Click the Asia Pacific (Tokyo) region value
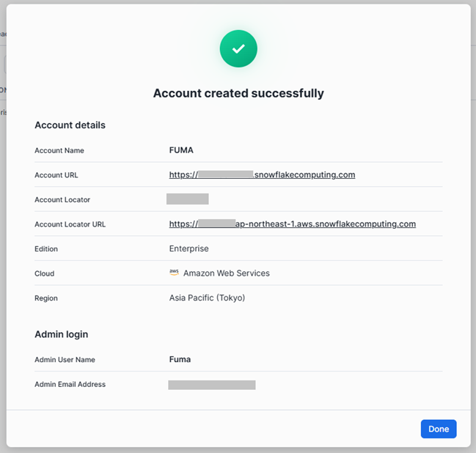Image resolution: width=476 pixels, height=453 pixels. coord(207,298)
